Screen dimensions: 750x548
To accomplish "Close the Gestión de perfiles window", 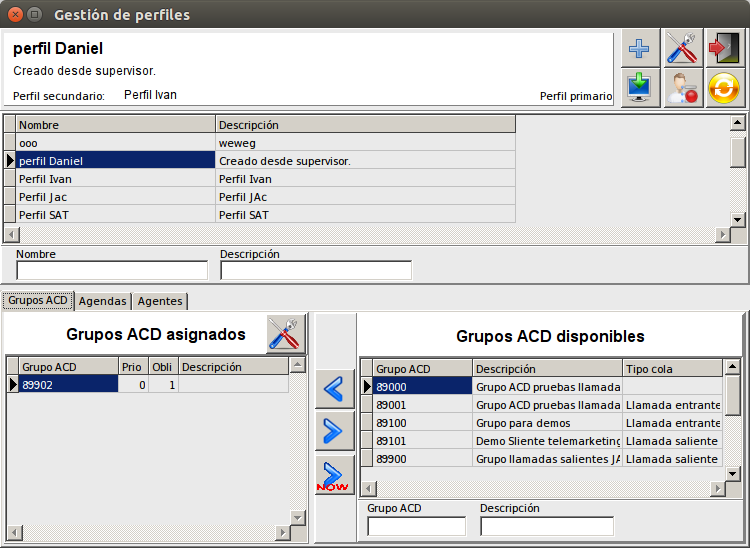I will tap(15, 14).
